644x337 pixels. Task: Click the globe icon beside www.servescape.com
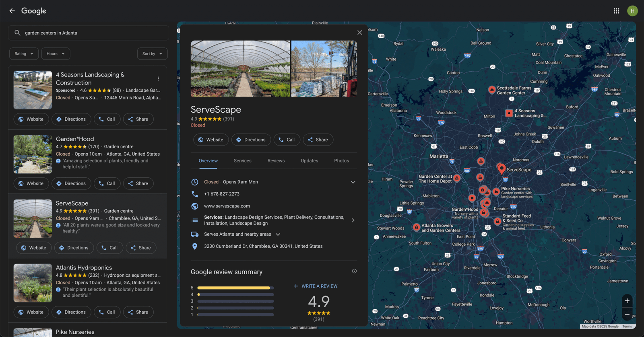point(195,206)
